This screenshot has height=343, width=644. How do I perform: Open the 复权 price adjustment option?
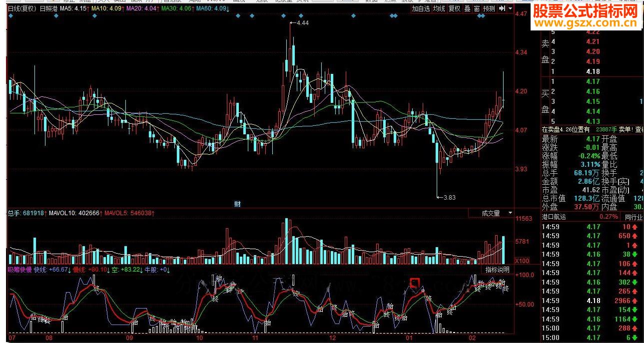pyautogui.click(x=454, y=8)
